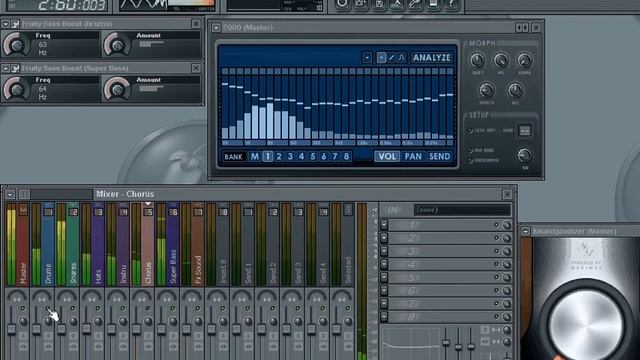Toggle the bottom radio option in EQUO Setup
The width and height of the screenshot is (640, 360).
pos(471,160)
